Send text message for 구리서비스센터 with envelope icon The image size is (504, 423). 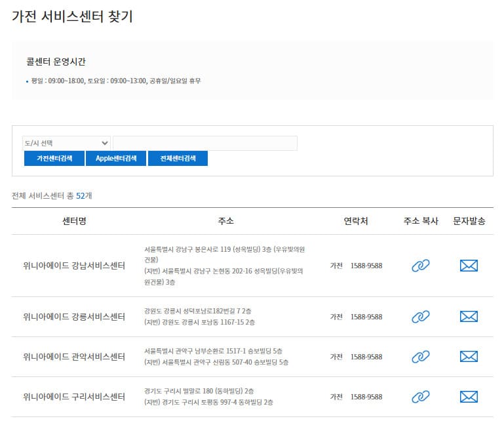tap(469, 397)
